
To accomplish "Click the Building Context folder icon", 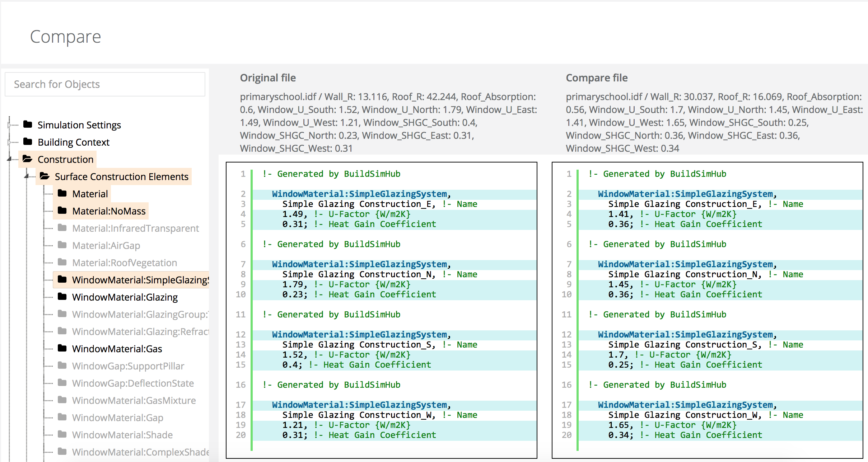I will pyautogui.click(x=28, y=142).
